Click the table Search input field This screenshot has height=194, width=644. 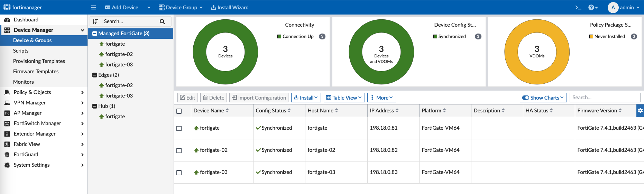(605, 98)
